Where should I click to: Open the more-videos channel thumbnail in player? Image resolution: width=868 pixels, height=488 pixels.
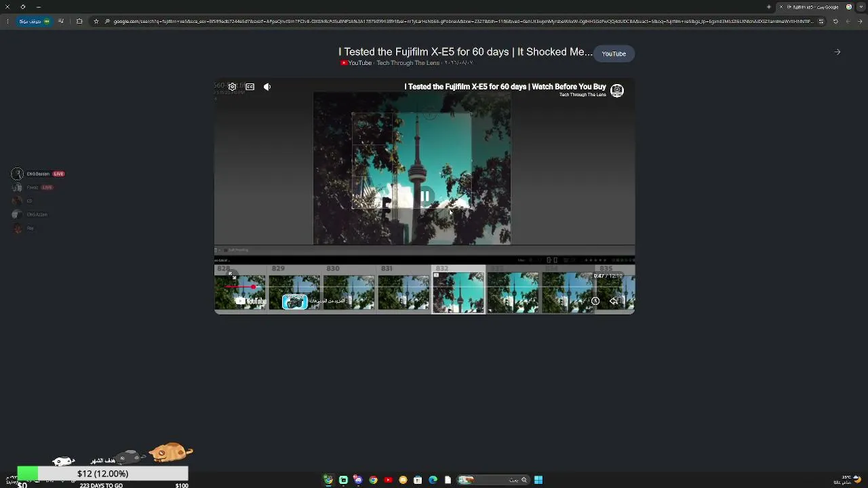(295, 302)
